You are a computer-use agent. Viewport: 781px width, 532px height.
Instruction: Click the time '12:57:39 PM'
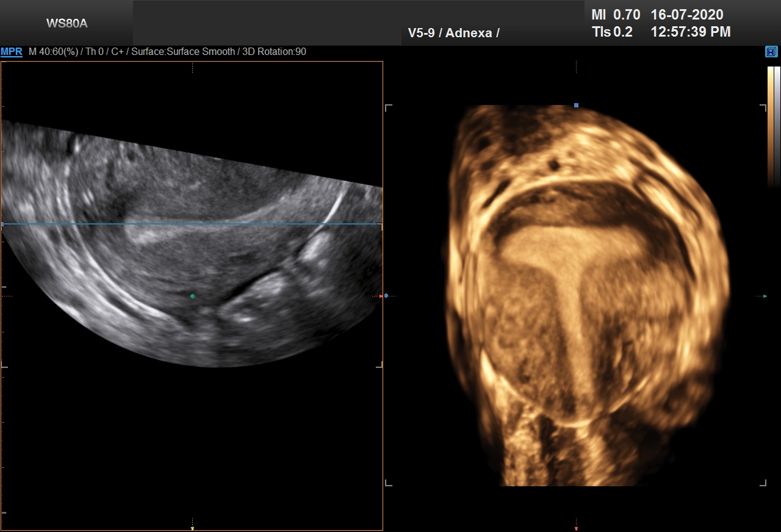point(691,32)
